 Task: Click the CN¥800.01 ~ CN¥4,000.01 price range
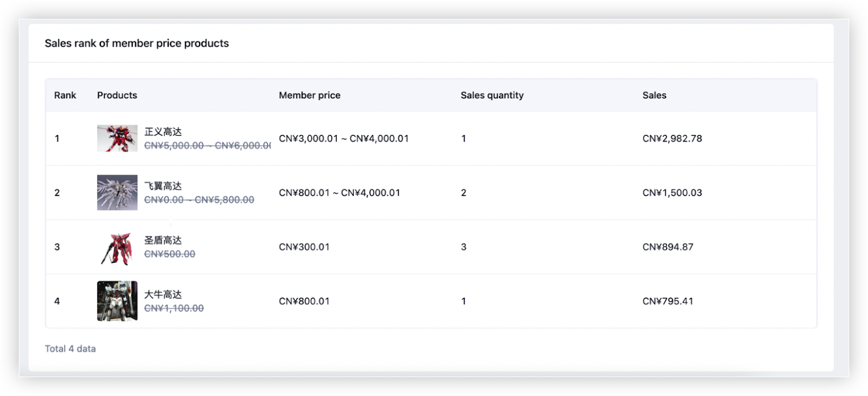click(x=340, y=193)
